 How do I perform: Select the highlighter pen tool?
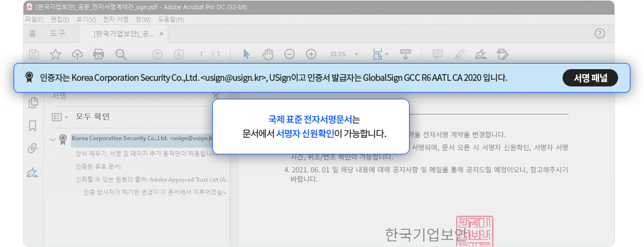pyautogui.click(x=460, y=54)
